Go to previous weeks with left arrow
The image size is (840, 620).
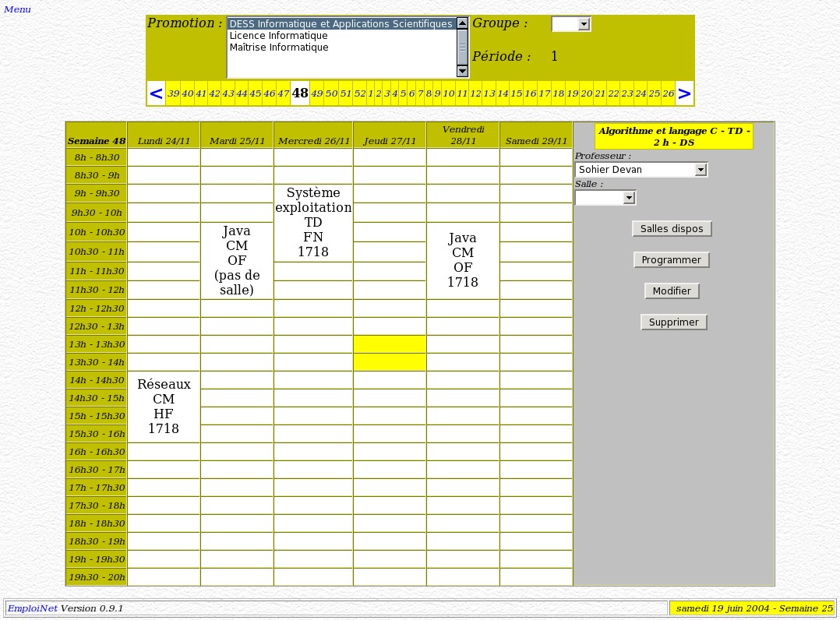point(156,94)
